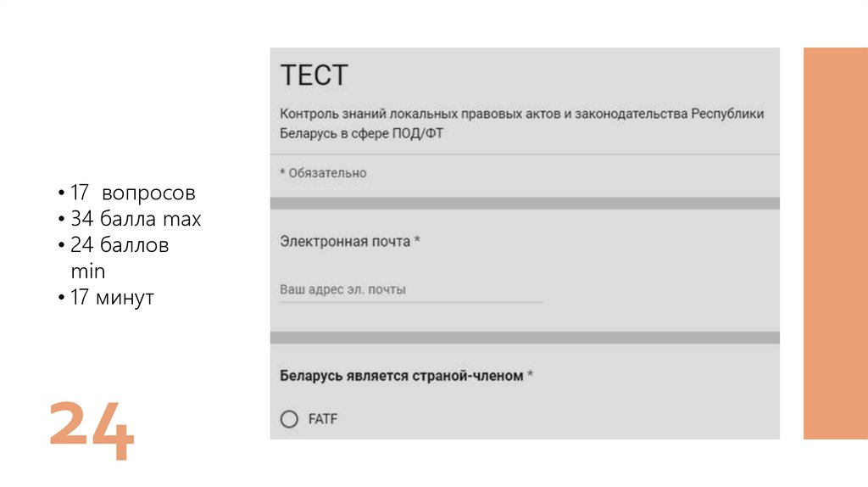
Task: Click the "Электронная почта" field label
Action: click(x=345, y=242)
